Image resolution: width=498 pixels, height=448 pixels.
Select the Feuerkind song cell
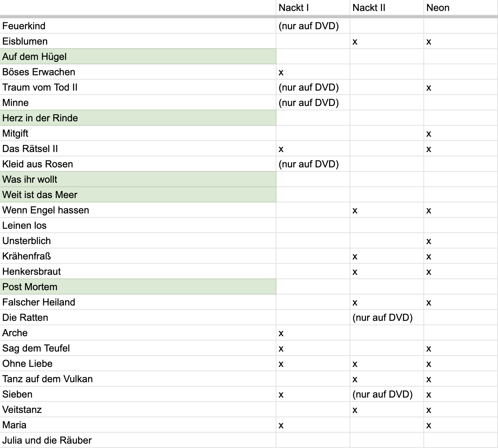pyautogui.click(x=138, y=26)
